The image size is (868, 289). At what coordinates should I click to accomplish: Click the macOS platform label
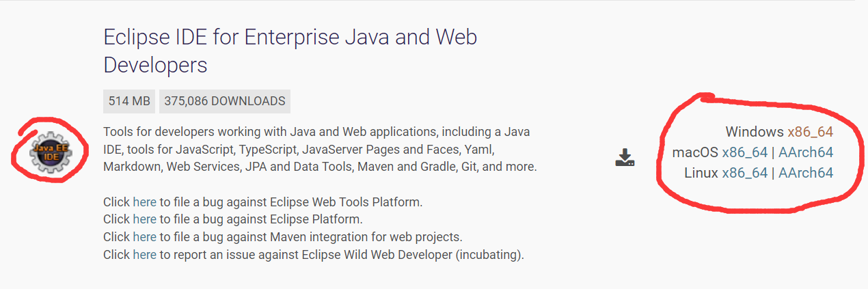pos(695,152)
